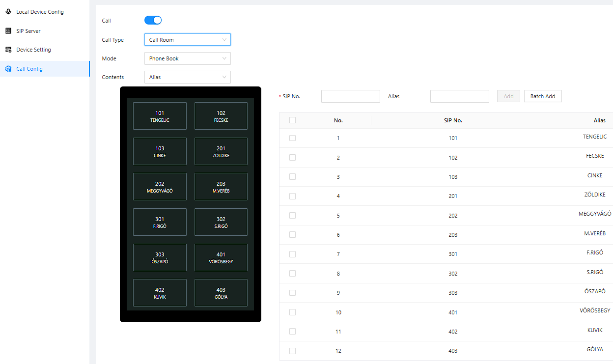Check the select-all checkbox in table header
Image resolution: width=613 pixels, height=364 pixels.
point(293,120)
